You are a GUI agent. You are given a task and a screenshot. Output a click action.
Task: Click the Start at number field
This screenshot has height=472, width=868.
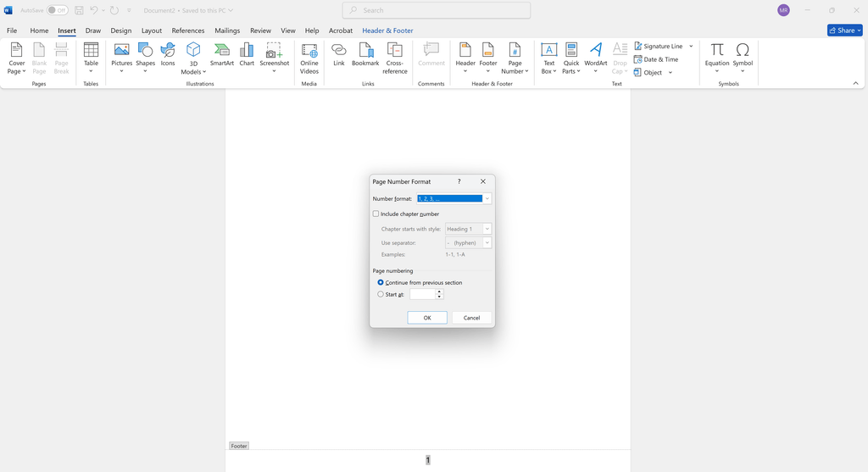(x=422, y=294)
